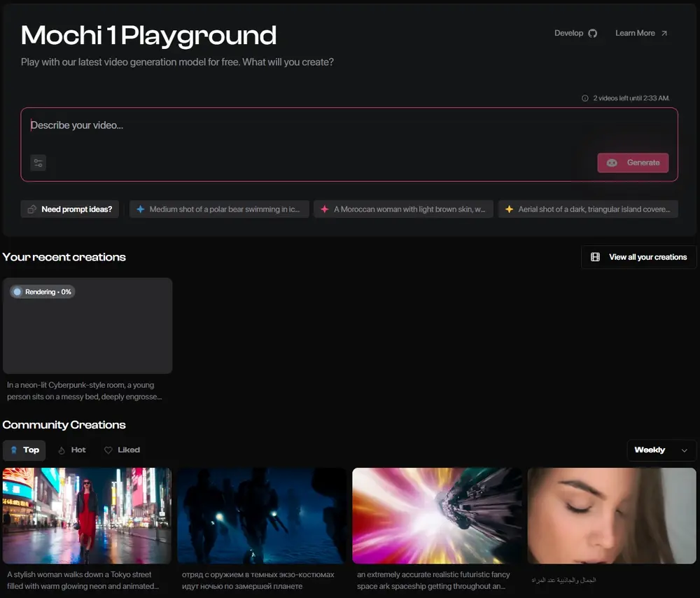Click the film grid icon on View all creations
The image size is (700, 598).
tap(595, 257)
